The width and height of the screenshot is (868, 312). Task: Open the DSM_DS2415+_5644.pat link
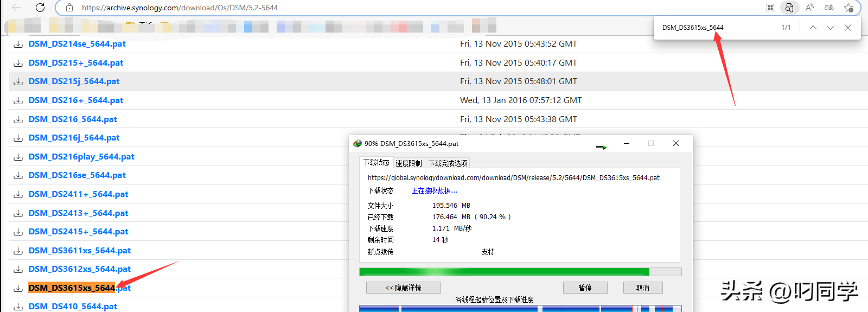79,232
